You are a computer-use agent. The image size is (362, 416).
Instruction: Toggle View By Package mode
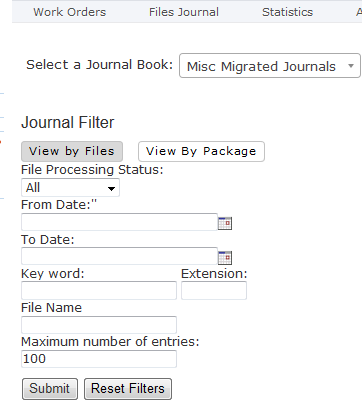tap(201, 151)
